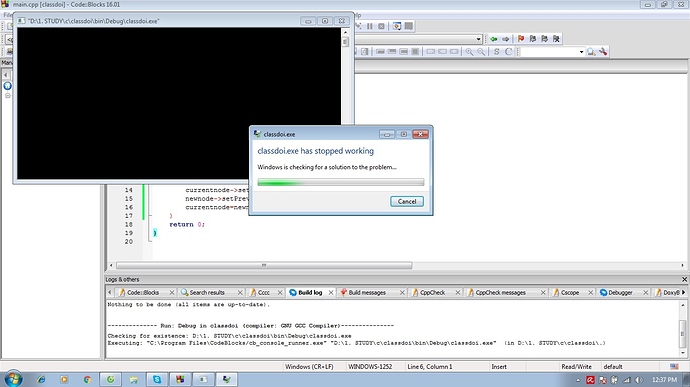Viewport: 690px width, 387px height.
Task: Click the pause debugger icon
Action: click(370, 26)
